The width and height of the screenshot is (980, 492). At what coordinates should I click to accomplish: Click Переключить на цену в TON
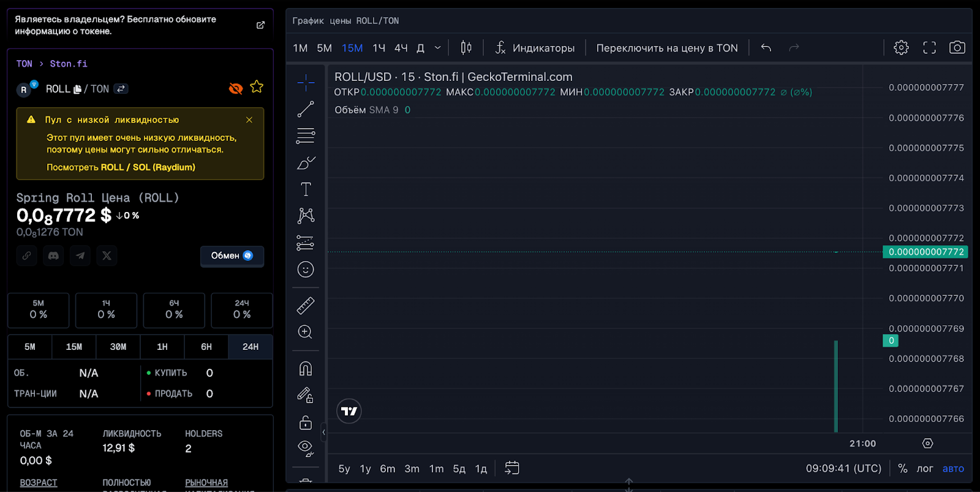667,48
